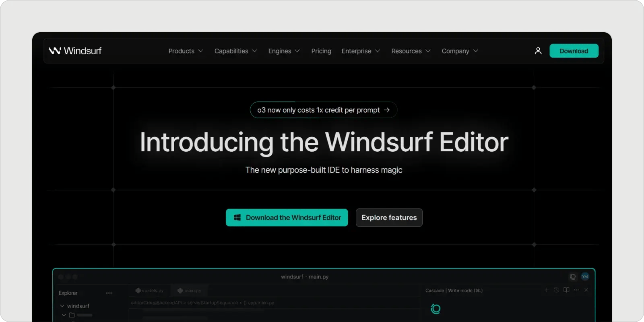644x322 pixels.
Task: Collapse the windsurf folder in Explorer
Action: coord(62,306)
